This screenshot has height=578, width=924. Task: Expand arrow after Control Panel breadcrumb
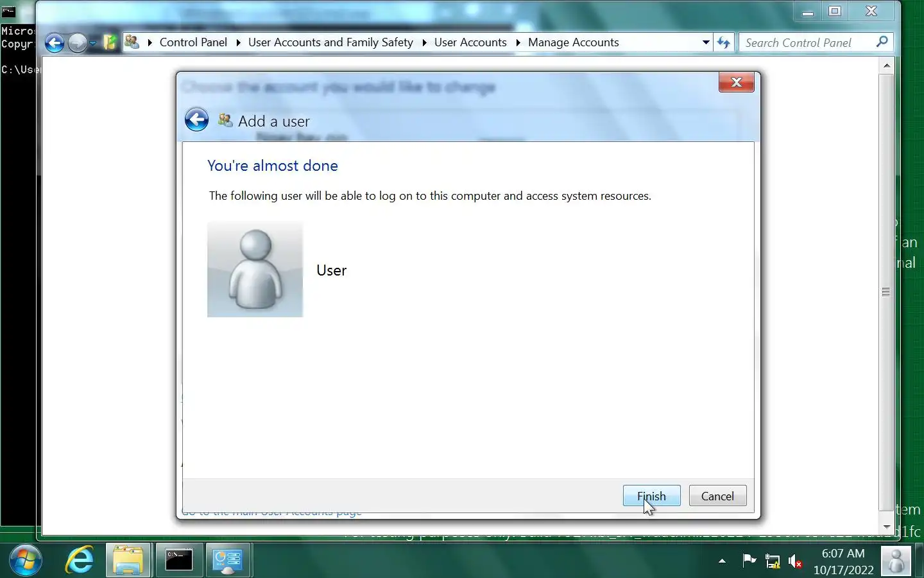[x=238, y=42]
